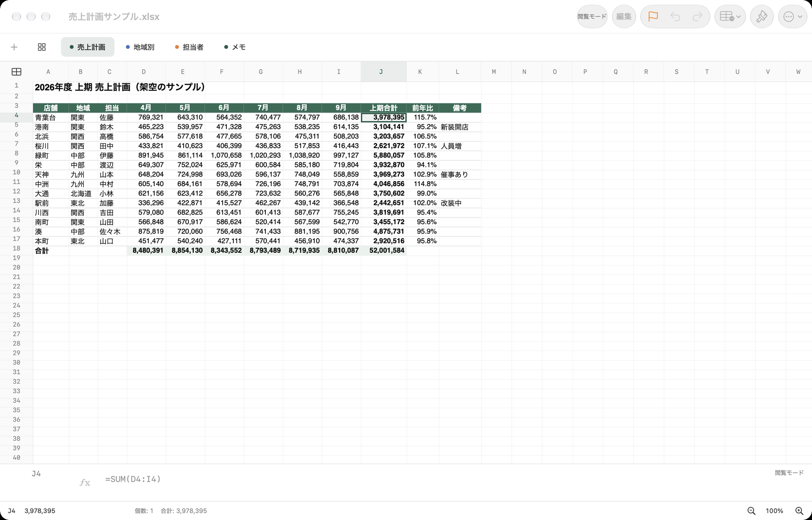The width and height of the screenshot is (812, 520).
Task: Switch to 閲覧モード view mode
Action: [x=592, y=17]
